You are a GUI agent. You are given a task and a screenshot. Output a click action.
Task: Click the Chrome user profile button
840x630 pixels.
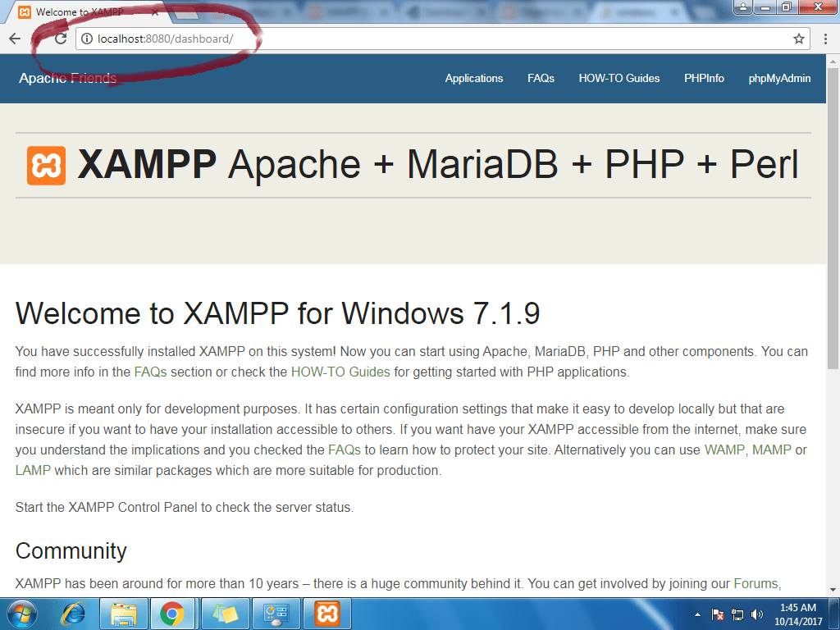point(743,7)
